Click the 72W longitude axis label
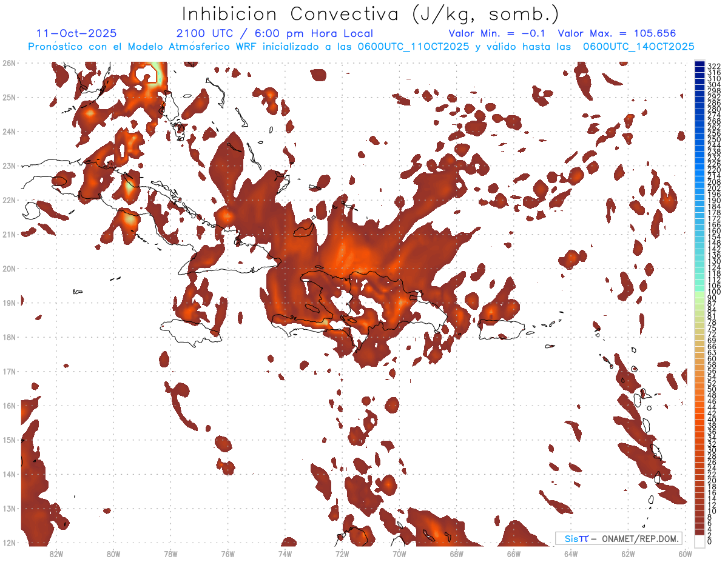The width and height of the screenshot is (728, 562). [x=342, y=553]
